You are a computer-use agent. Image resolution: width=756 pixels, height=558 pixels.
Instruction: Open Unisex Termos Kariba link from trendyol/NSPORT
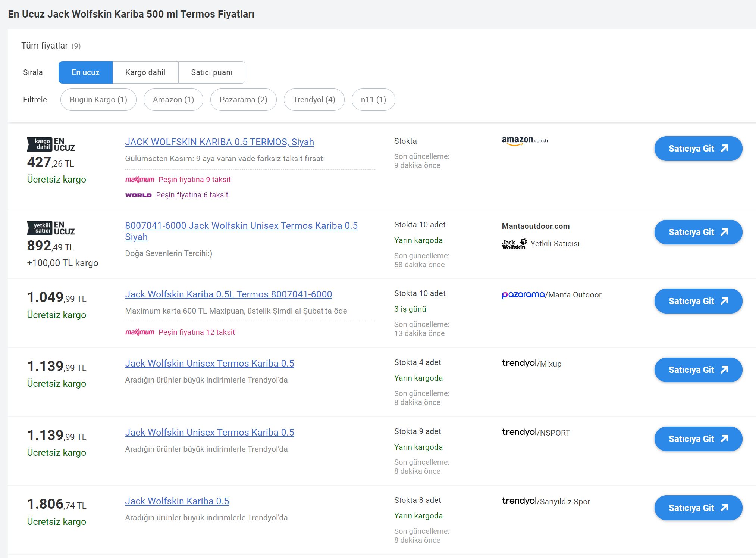point(209,433)
